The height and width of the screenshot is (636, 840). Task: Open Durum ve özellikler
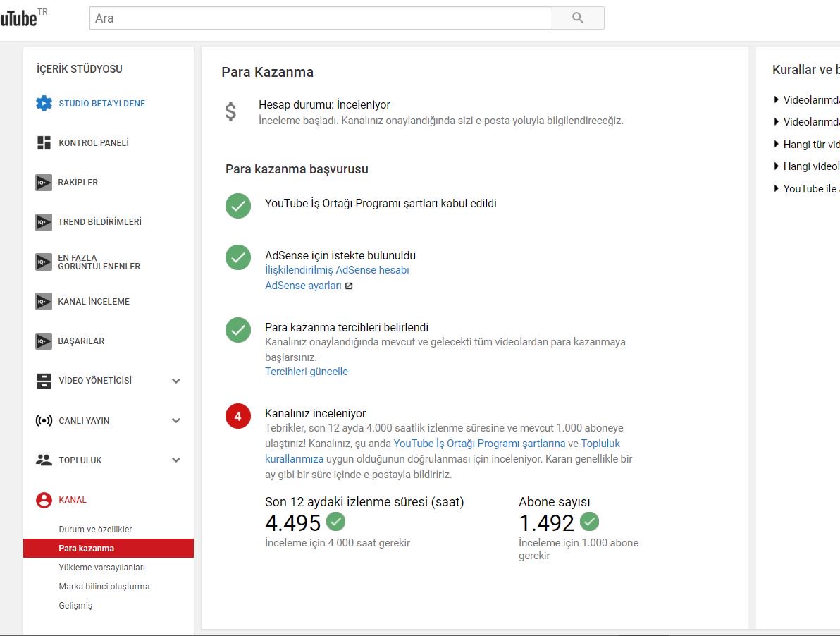click(x=95, y=530)
